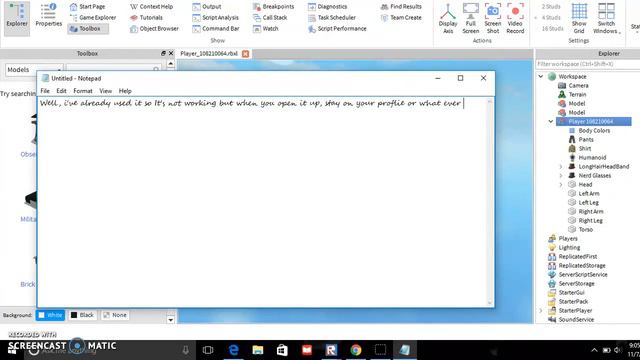Open the Watch window

pyautogui.click(x=265, y=29)
